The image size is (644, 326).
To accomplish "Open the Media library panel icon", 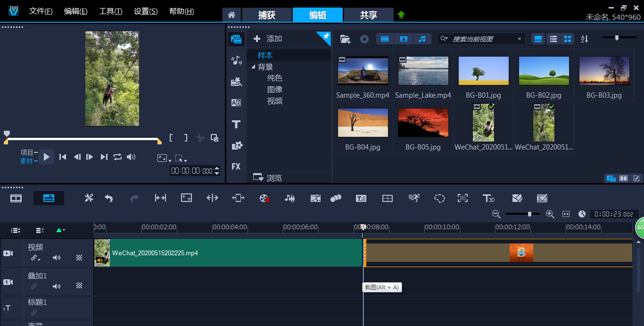I will pyautogui.click(x=236, y=39).
